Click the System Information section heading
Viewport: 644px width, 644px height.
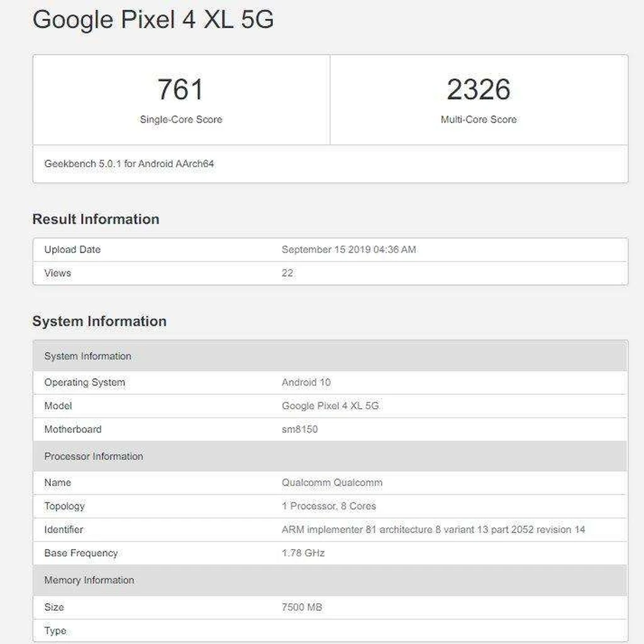click(99, 321)
